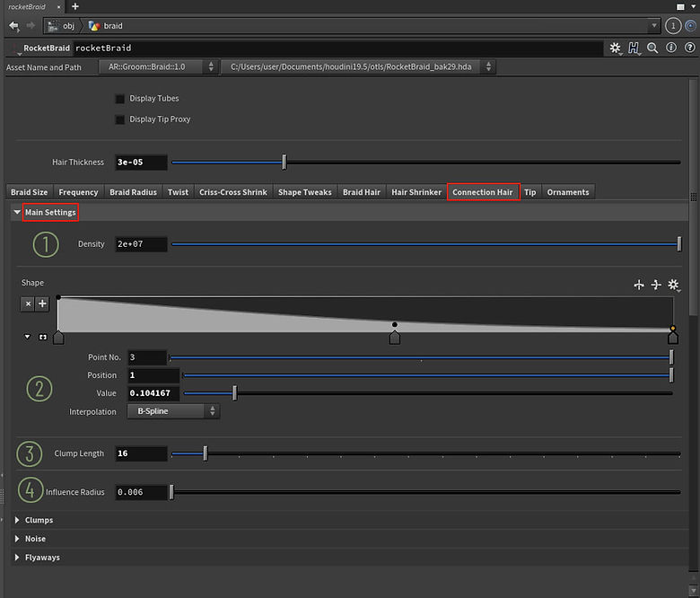
Task: Click the first ramp cross-arrows icon
Action: click(x=639, y=285)
